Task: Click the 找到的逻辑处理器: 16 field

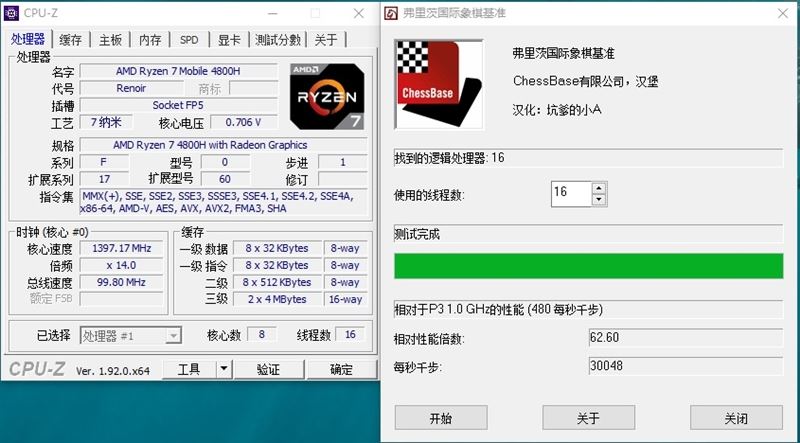Action: (x=588, y=158)
